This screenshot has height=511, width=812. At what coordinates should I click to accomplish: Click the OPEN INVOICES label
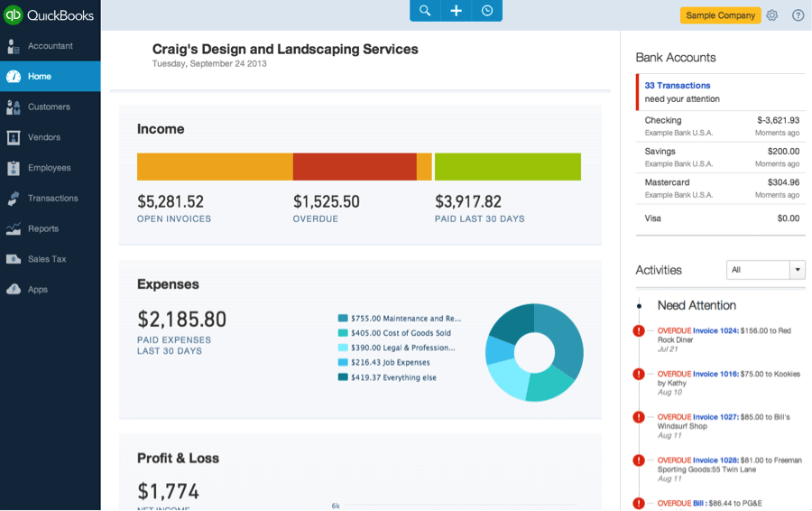click(174, 218)
